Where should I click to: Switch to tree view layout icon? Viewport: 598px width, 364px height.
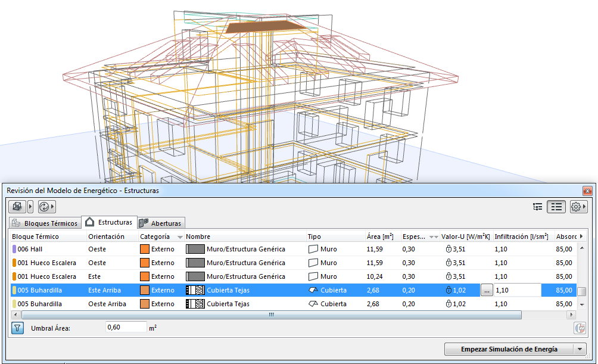click(538, 207)
